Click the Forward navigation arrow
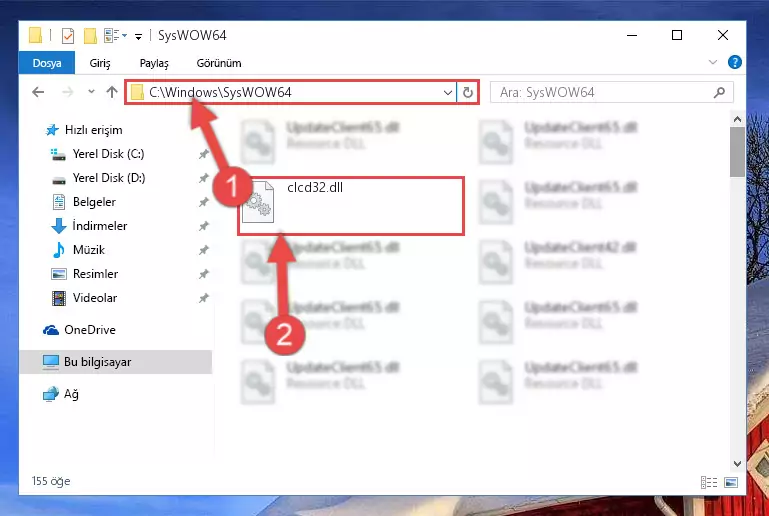Viewport: 769px width, 516px height. 67,92
